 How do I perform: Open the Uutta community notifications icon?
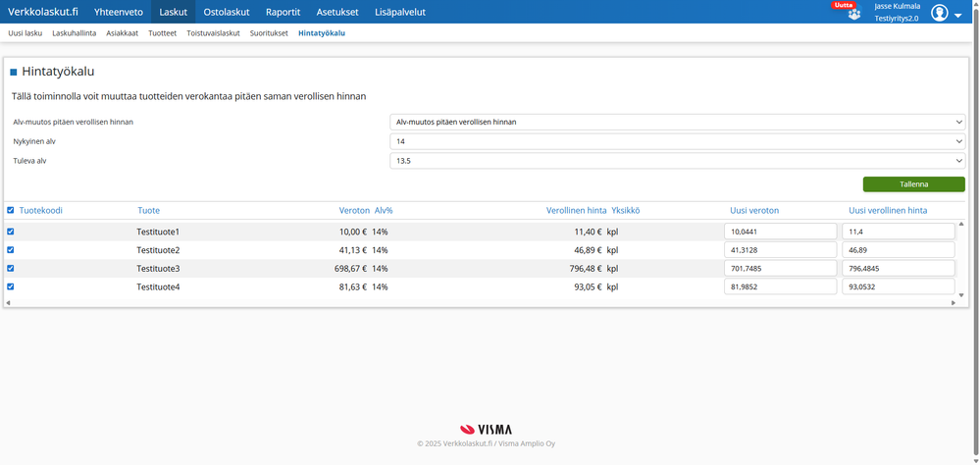pyautogui.click(x=853, y=14)
